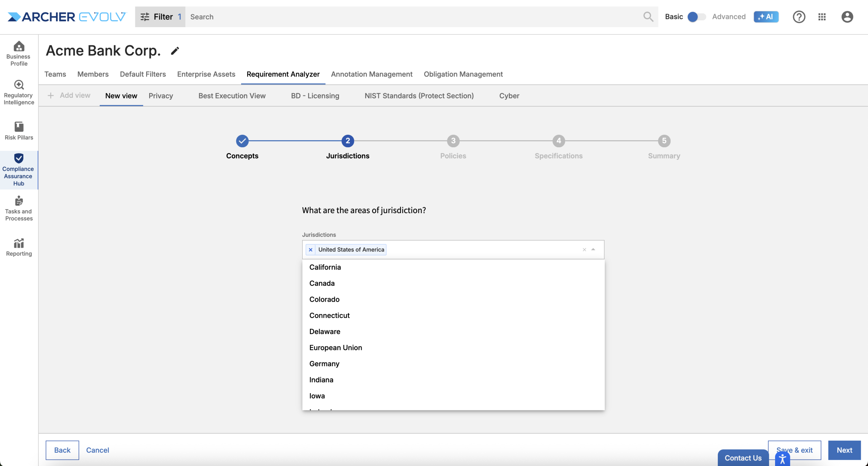Open the Reporting sidebar icon
The image size is (868, 466).
pyautogui.click(x=19, y=247)
